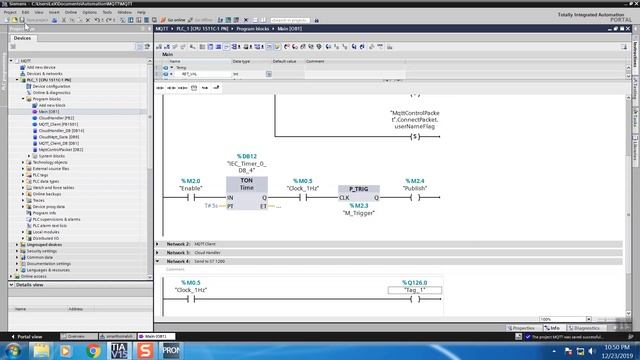Screen dimensions: 640x360
Task: Insert a normally open contact
Action: 160,88
